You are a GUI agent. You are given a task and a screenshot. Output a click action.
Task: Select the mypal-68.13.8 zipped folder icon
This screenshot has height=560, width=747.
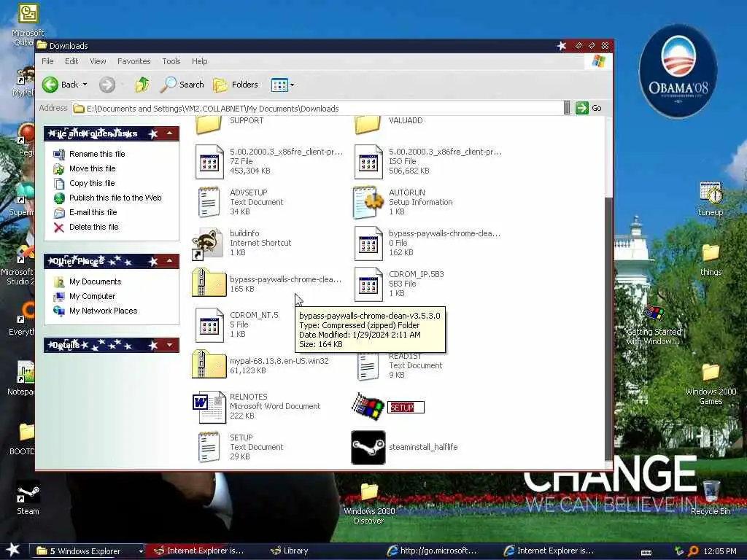pos(209,365)
